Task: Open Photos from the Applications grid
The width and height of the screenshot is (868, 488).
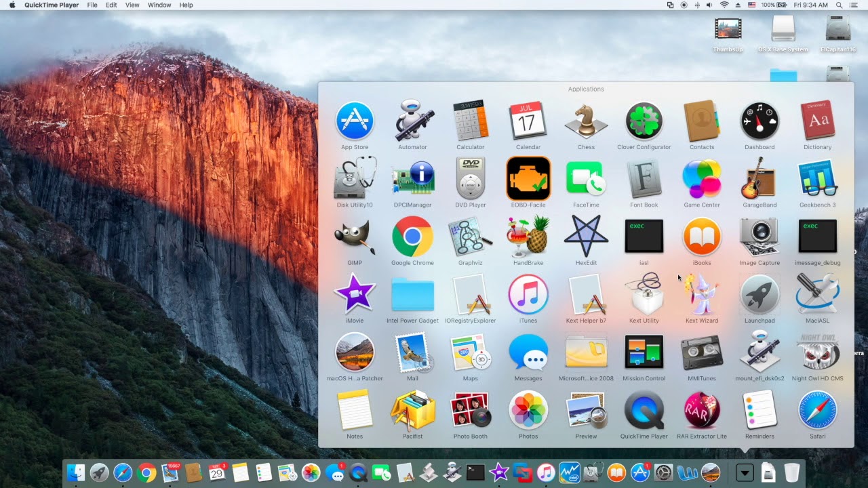Action: 528,410
